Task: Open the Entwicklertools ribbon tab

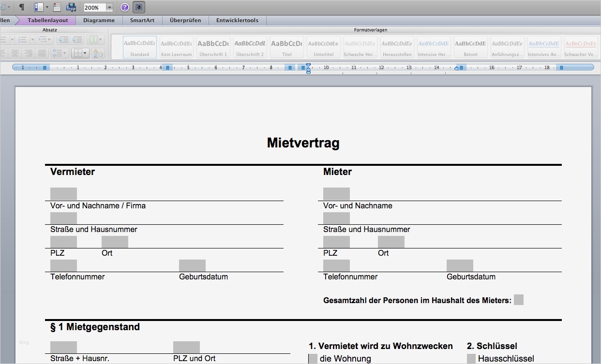Action: point(237,20)
